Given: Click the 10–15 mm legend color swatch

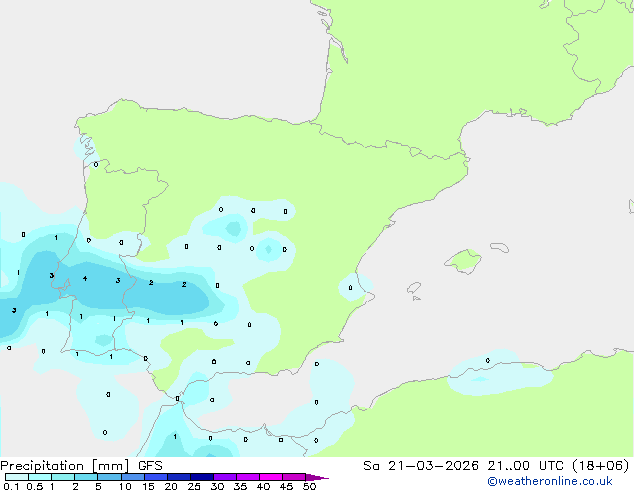Looking at the screenshot, I should pos(133,477).
